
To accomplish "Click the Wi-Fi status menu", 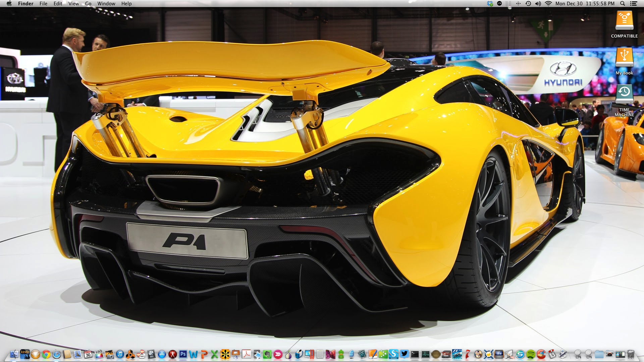I will (548, 4).
